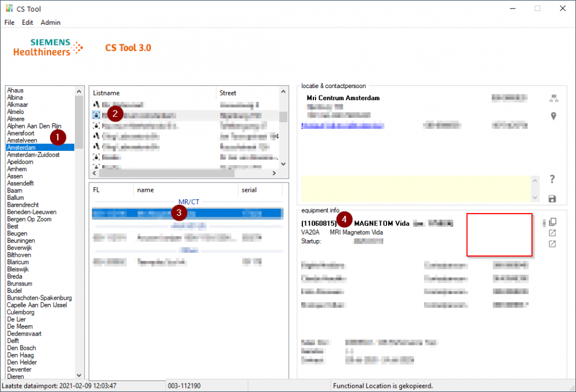Select Almere in the city list

click(16, 119)
